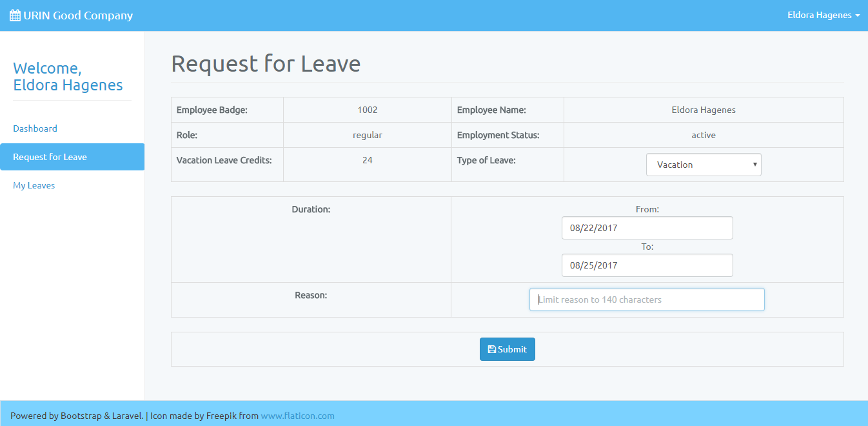This screenshot has width=868, height=426.
Task: Click the employee badge number 1002
Action: pyautogui.click(x=368, y=110)
